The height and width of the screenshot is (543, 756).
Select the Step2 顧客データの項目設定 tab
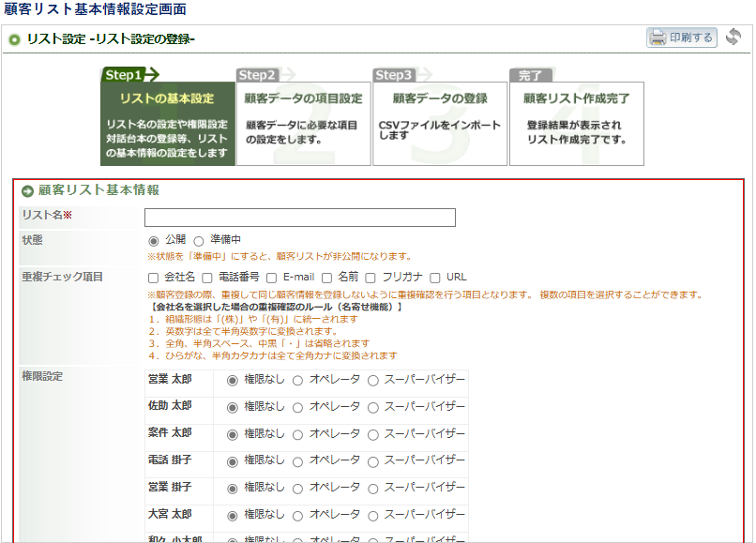[303, 117]
